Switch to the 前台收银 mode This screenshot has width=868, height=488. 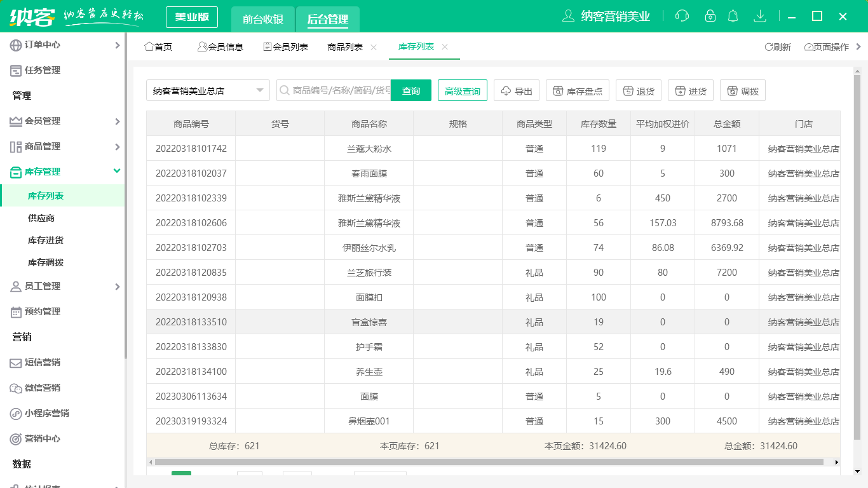[x=263, y=20]
